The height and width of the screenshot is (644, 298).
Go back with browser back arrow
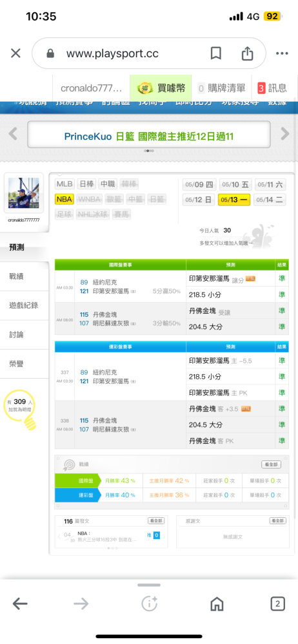tap(20, 603)
